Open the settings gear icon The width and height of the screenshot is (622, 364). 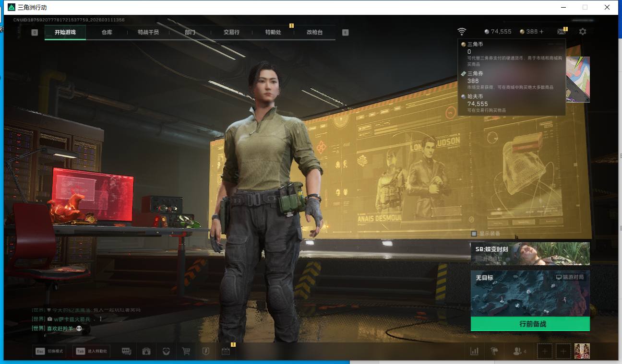[583, 32]
